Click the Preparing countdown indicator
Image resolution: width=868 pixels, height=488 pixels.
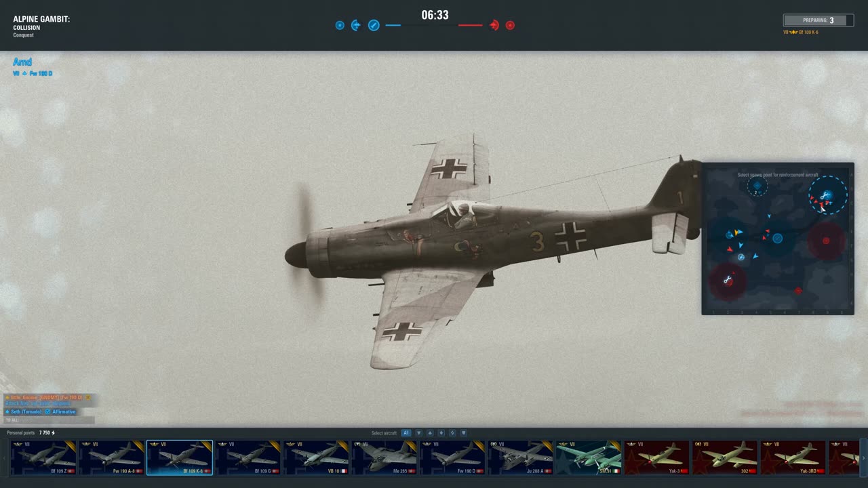coord(818,20)
